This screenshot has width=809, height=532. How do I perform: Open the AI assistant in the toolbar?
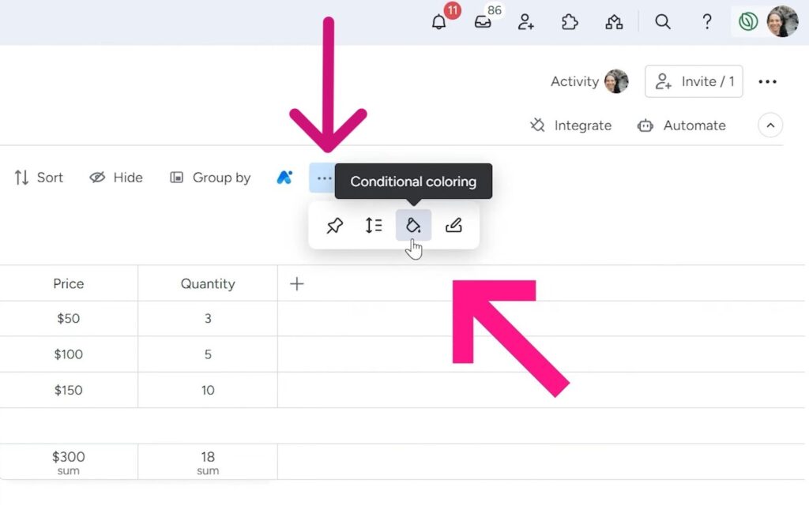click(x=284, y=178)
